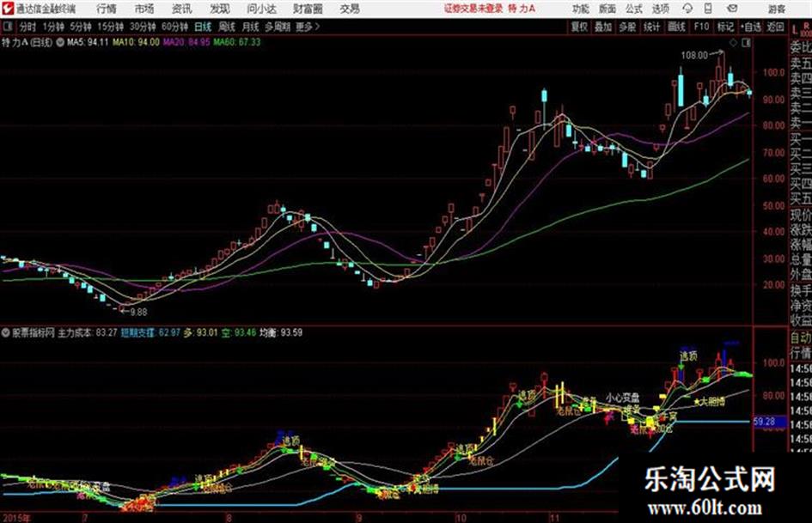Click the 游客 user label

(x=776, y=9)
